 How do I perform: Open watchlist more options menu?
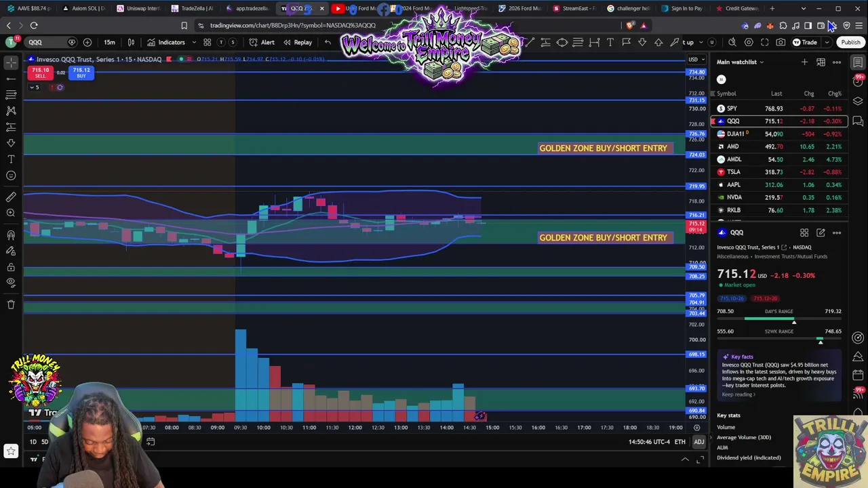pyautogui.click(x=837, y=62)
